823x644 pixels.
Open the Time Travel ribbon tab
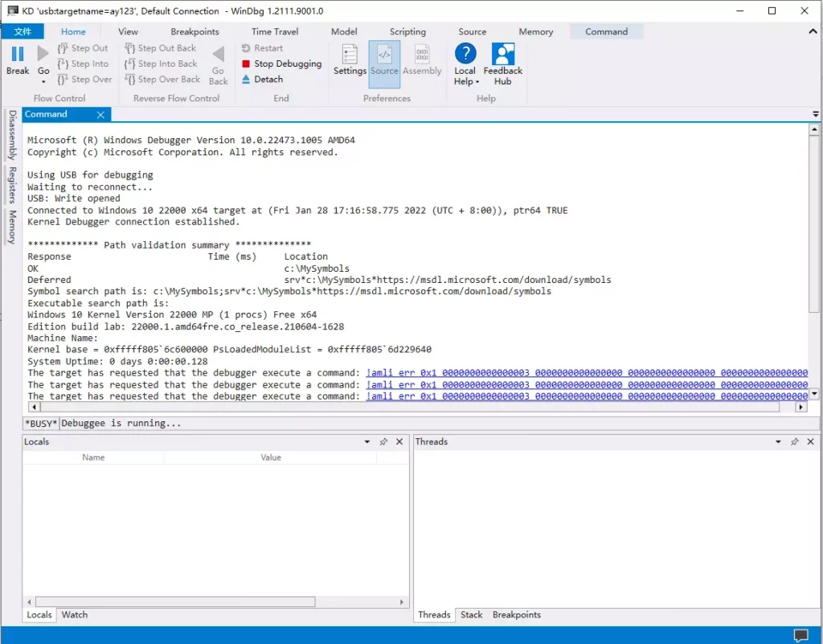pos(275,31)
